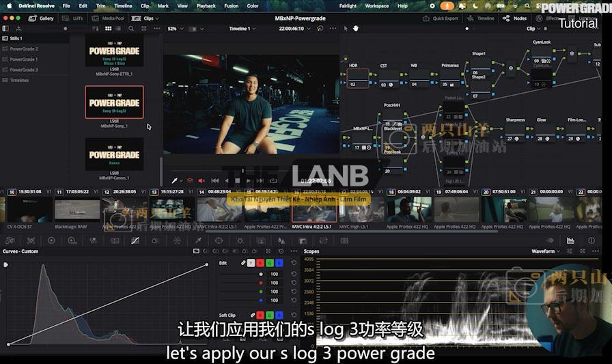The height and width of the screenshot is (364, 612).
Task: Expand the Timeline 1 selector dropdown
Action: (242, 29)
